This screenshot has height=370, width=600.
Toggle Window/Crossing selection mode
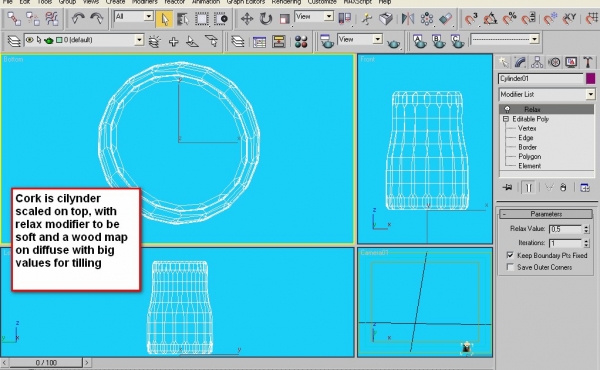pos(221,19)
